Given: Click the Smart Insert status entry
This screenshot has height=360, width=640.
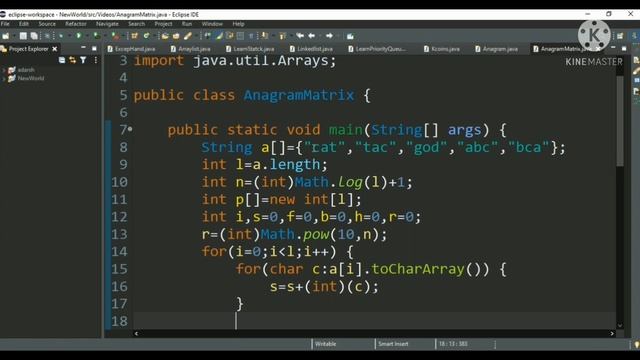Looking at the screenshot, I should (393, 344).
